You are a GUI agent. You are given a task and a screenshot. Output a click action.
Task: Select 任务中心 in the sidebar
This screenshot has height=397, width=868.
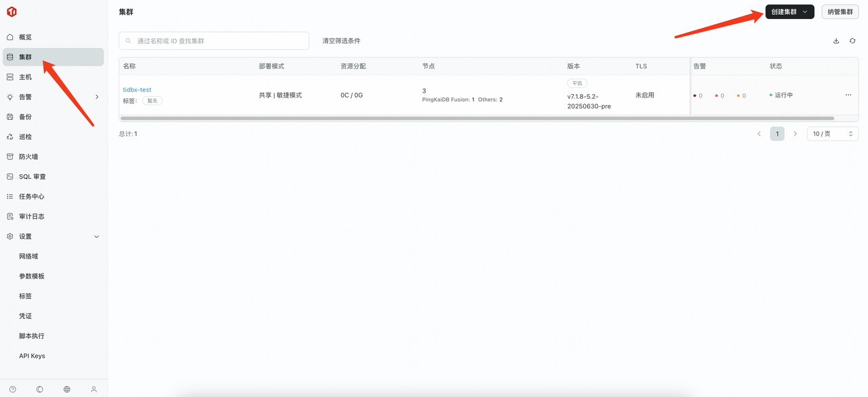[x=33, y=196]
